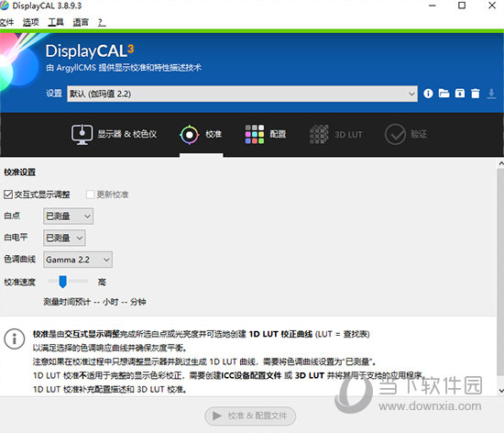Image resolution: width=504 pixels, height=433 pixels.
Task: Click the vertical scrollbar up arrow
Action: pos(500,163)
